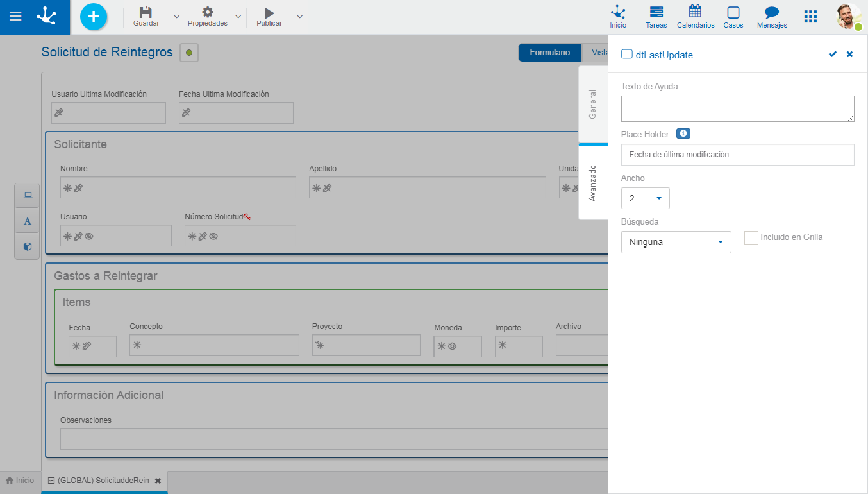Viewport: 868px width, 494px height.
Task: Click the Guardar save icon
Action: [146, 13]
